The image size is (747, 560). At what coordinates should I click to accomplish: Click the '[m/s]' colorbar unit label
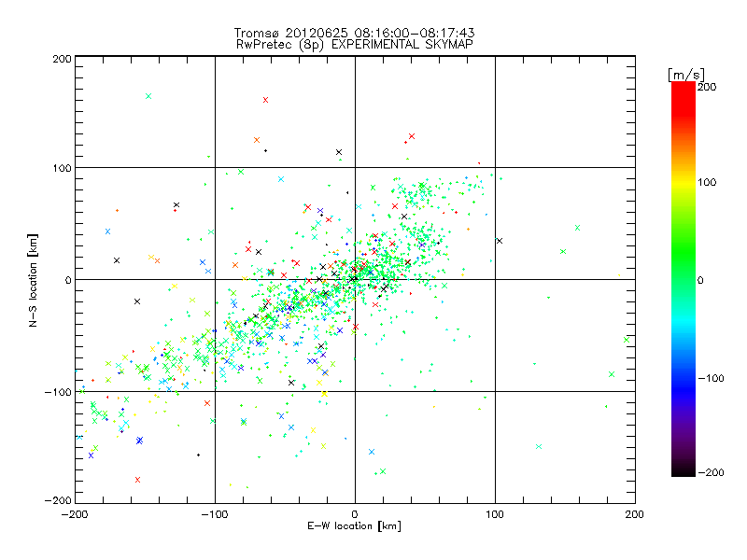click(686, 75)
